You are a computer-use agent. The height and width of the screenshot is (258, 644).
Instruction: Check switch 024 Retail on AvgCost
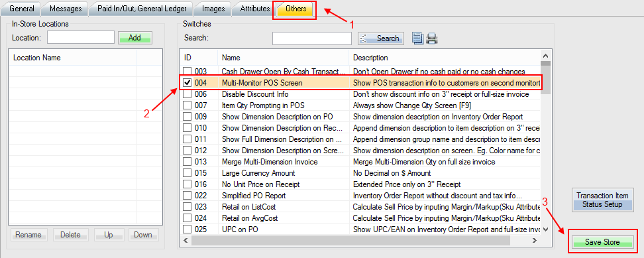(188, 218)
